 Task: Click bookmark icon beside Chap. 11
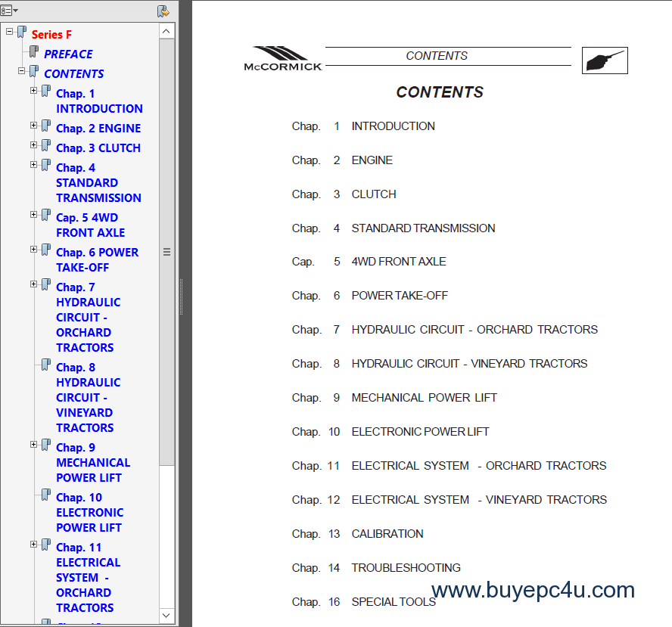(46, 545)
